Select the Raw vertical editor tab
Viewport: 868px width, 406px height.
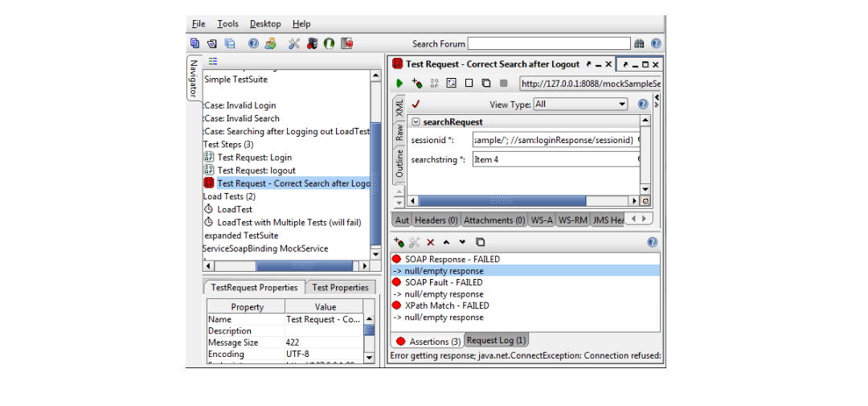tap(399, 133)
